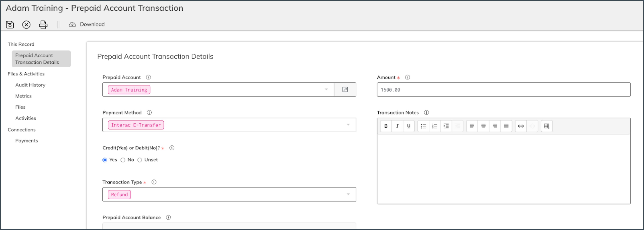Select No radio for Debit

[x=123, y=160]
